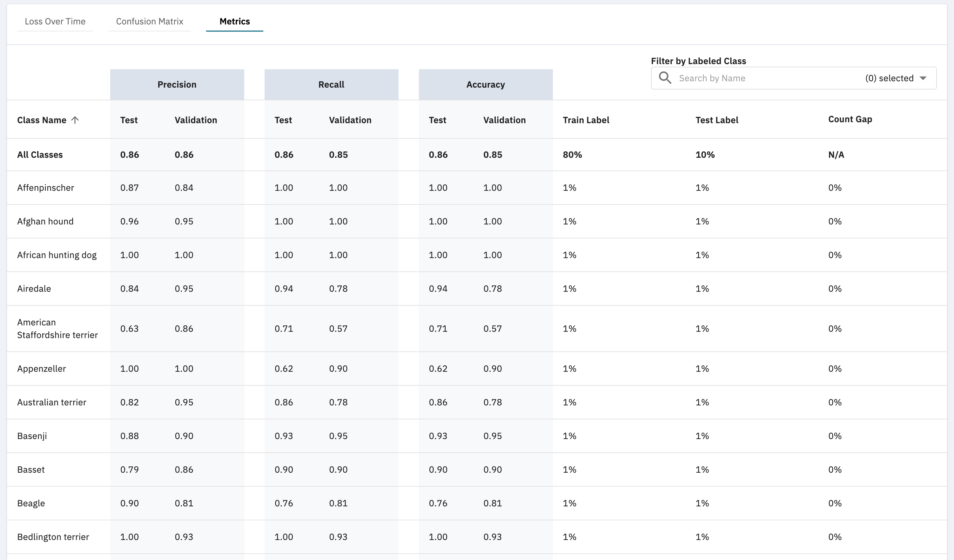Click the Precision column group header
The width and height of the screenshot is (954, 560).
[x=177, y=84]
